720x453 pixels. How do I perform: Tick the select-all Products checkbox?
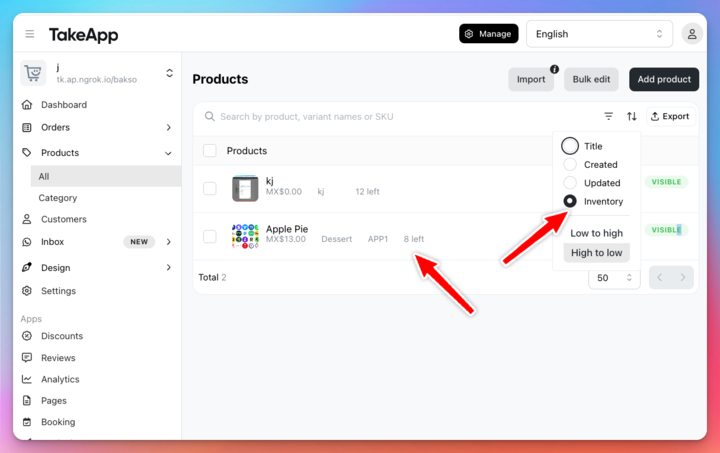coord(210,151)
